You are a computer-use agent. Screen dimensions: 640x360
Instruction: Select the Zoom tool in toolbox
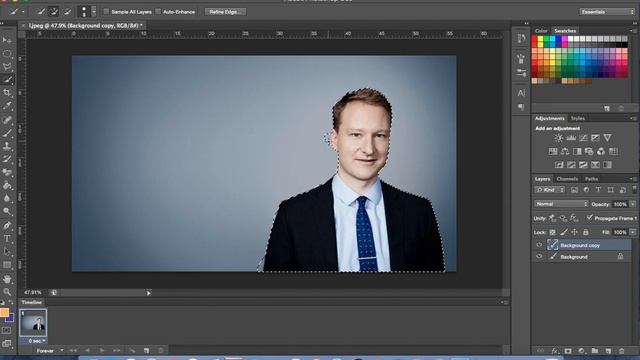pos(7,292)
